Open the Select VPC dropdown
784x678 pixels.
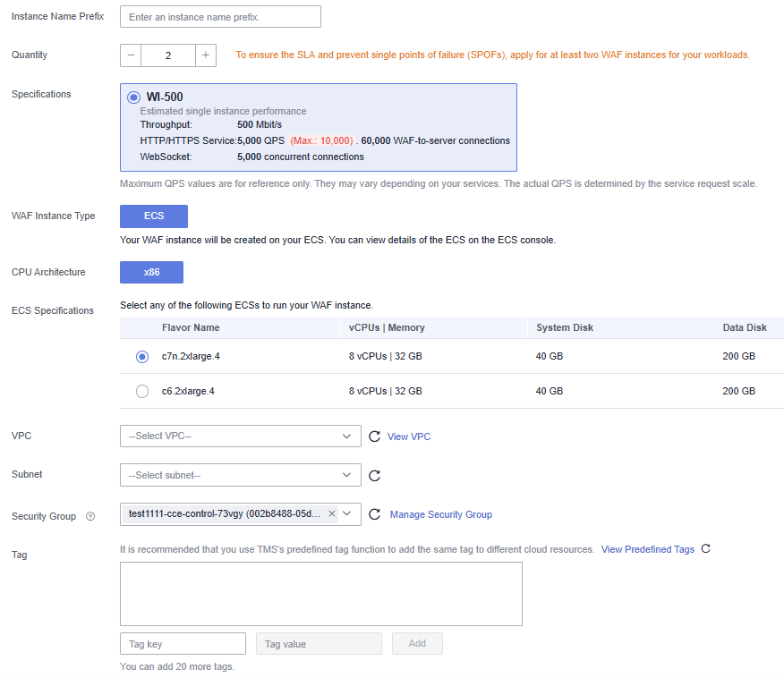[x=241, y=436]
